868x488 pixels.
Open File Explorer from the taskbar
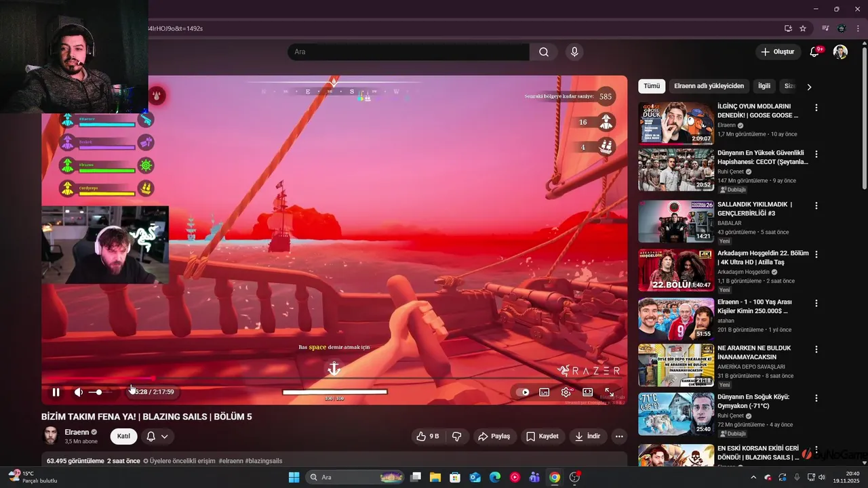coord(435,477)
